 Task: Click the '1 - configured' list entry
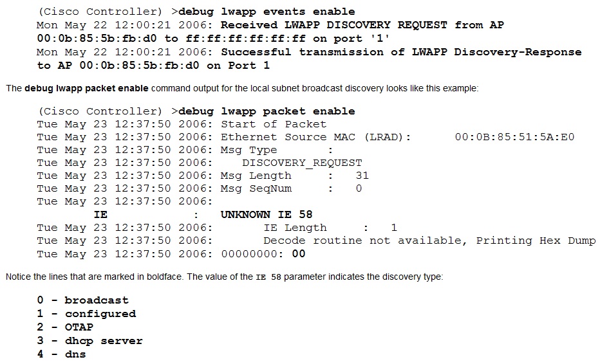[87, 314]
